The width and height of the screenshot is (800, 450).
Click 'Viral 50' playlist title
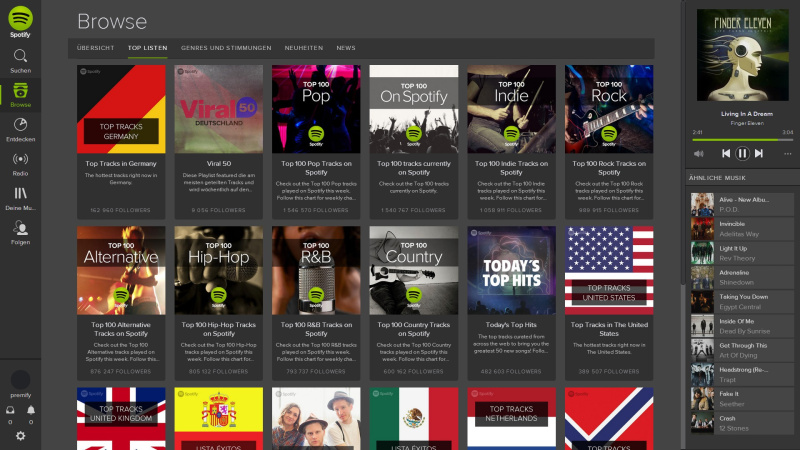tap(218, 164)
